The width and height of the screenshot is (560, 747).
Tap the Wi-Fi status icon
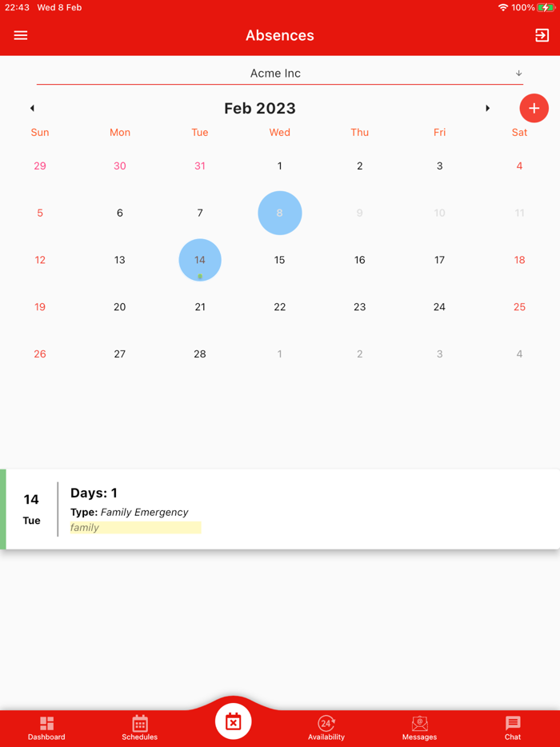tap(503, 8)
